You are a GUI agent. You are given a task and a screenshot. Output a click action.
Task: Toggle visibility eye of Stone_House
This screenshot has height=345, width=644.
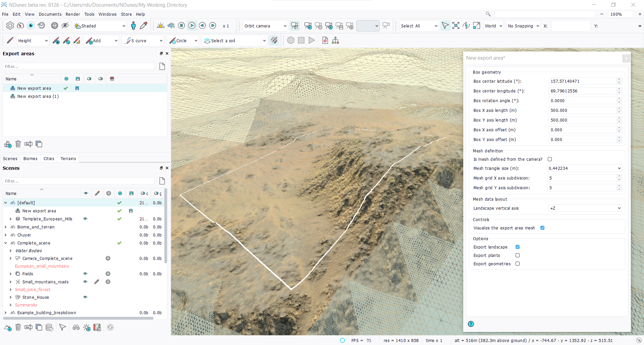[85, 297]
